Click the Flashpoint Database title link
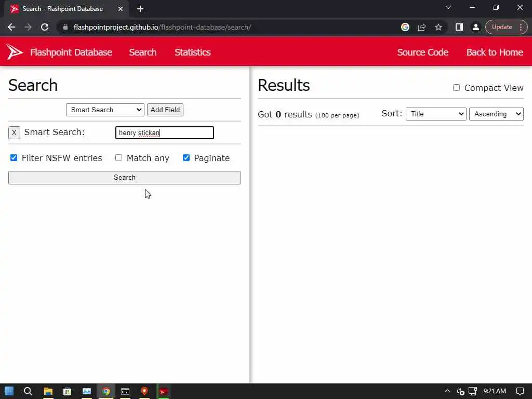This screenshot has width=532, height=399. pos(71,52)
